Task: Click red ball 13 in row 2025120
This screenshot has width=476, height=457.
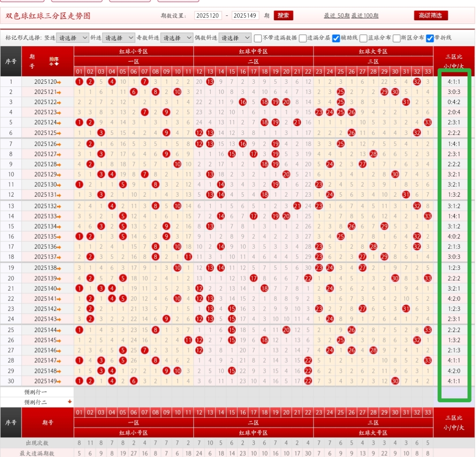Action: pyautogui.click(x=210, y=82)
